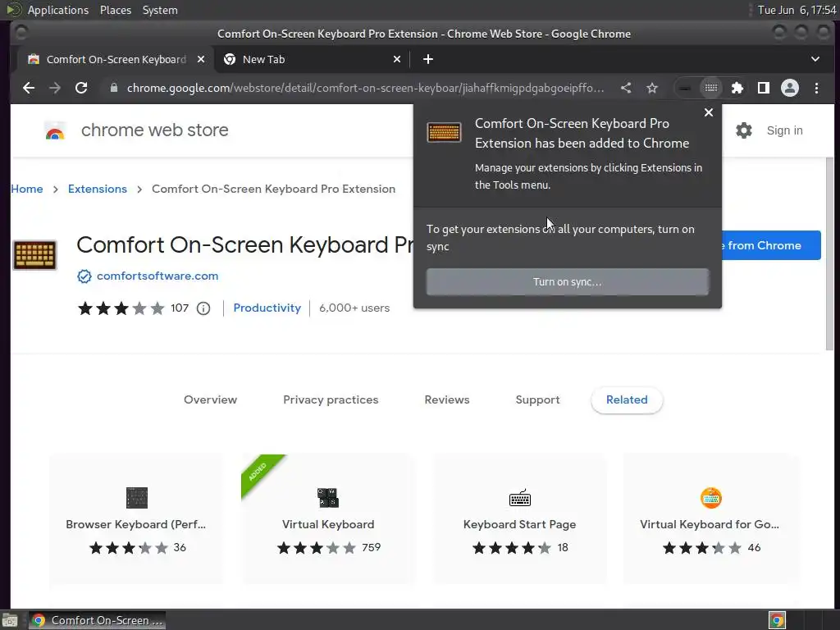The image size is (840, 630).
Task: Click the Keyboard Start Page card icon
Action: [519, 498]
